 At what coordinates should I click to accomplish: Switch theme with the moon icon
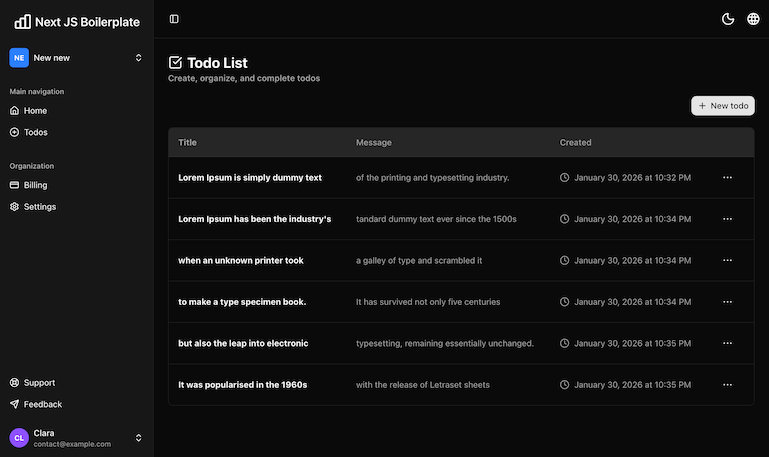(728, 19)
